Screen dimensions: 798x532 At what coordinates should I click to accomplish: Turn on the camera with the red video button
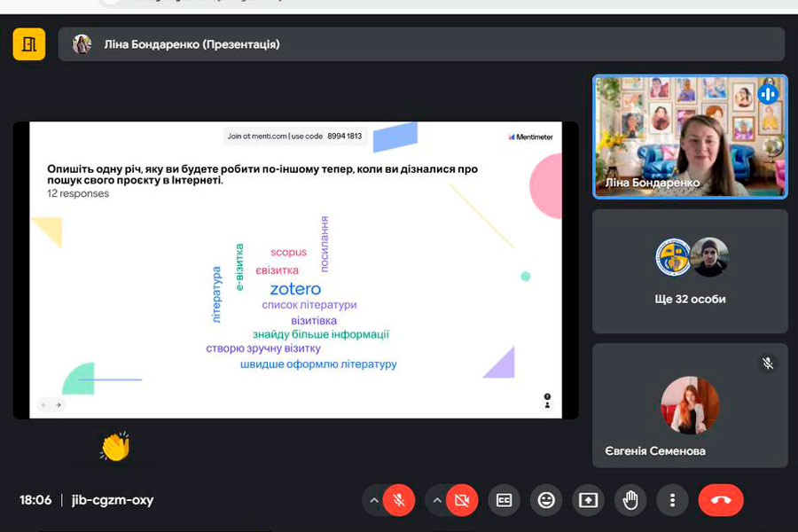tap(462, 500)
